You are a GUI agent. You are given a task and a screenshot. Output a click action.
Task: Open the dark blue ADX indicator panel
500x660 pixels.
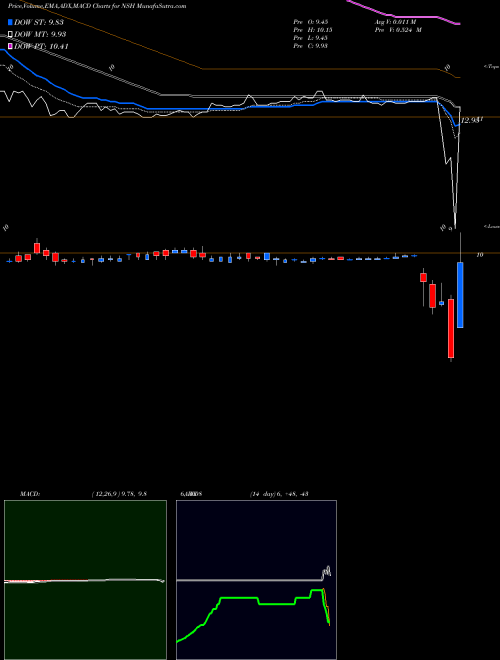pyautogui.click(x=256, y=580)
